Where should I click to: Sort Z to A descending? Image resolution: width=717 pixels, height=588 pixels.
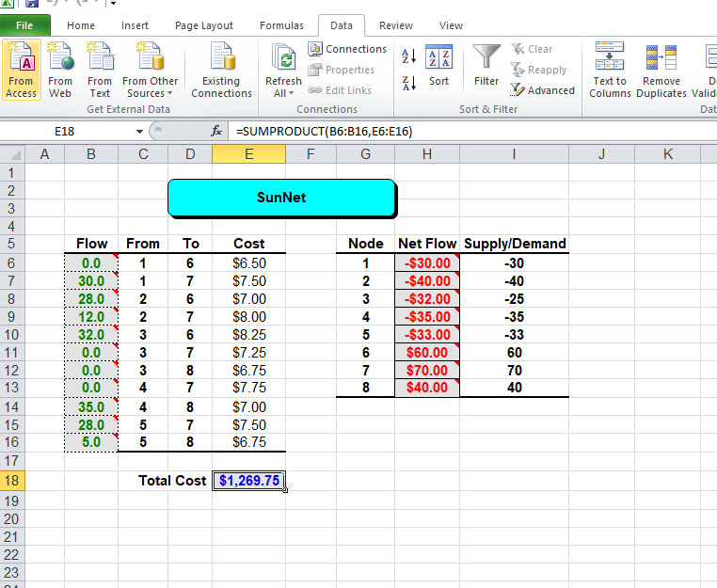tap(408, 83)
